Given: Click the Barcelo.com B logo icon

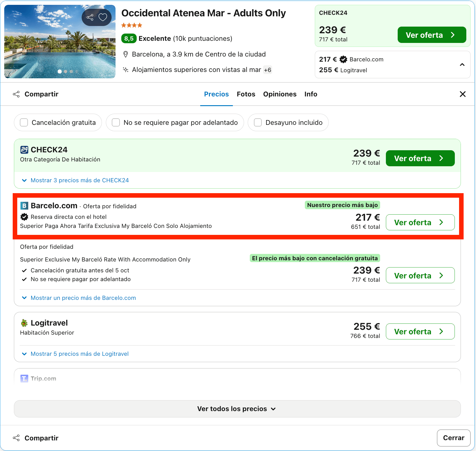Looking at the screenshot, I should pyautogui.click(x=24, y=206).
